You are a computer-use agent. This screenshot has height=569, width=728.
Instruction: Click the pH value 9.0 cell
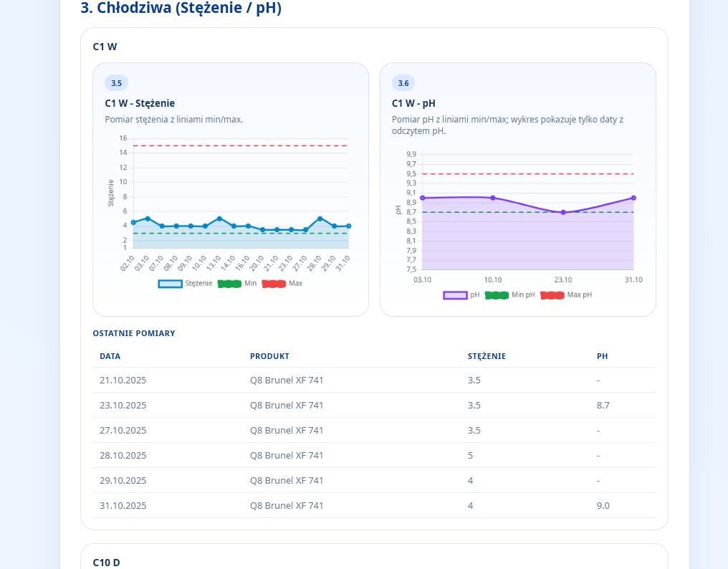click(603, 506)
